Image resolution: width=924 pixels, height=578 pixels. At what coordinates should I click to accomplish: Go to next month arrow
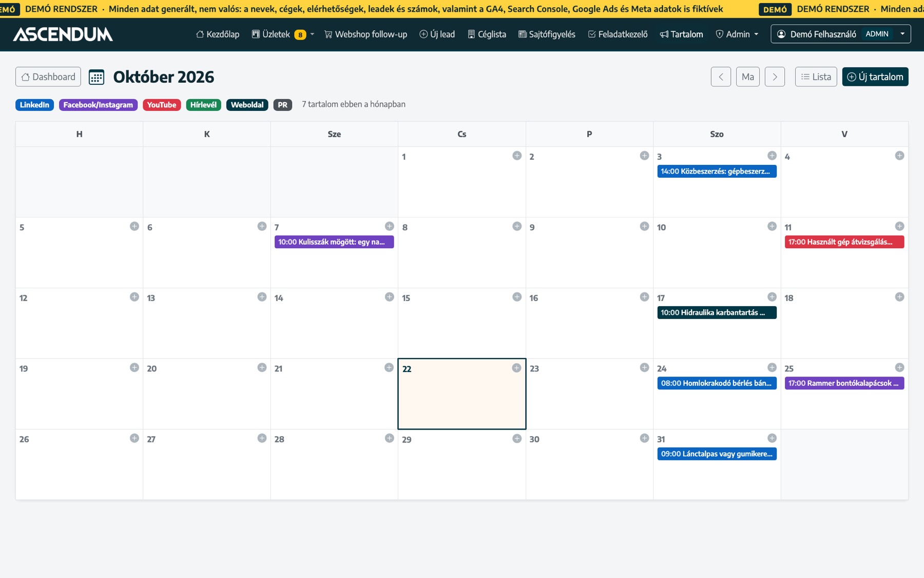pyautogui.click(x=775, y=77)
